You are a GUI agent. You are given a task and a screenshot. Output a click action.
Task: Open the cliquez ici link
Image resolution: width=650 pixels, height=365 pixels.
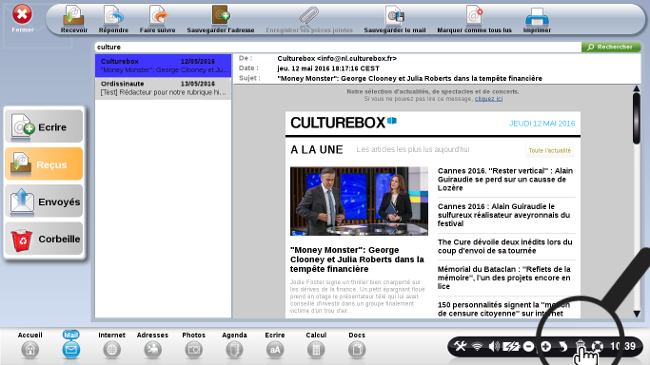pyautogui.click(x=489, y=99)
